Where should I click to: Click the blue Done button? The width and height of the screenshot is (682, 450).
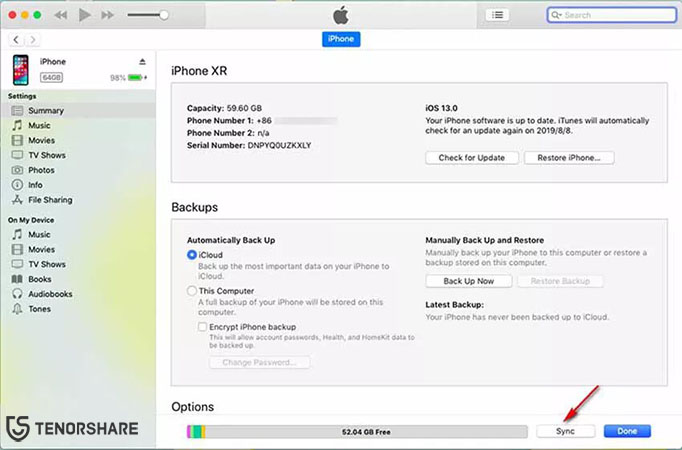tap(627, 431)
